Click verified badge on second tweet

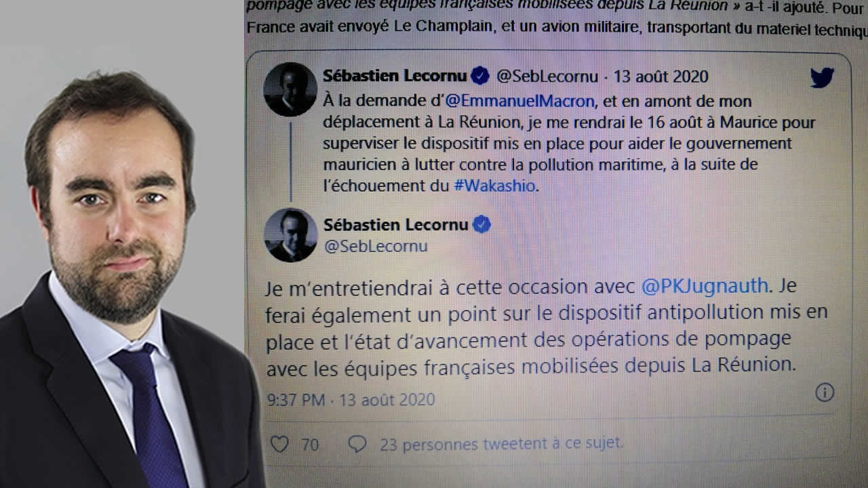point(481,224)
